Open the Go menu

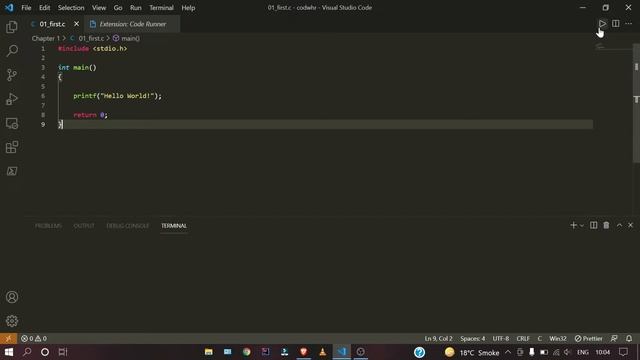[118, 8]
